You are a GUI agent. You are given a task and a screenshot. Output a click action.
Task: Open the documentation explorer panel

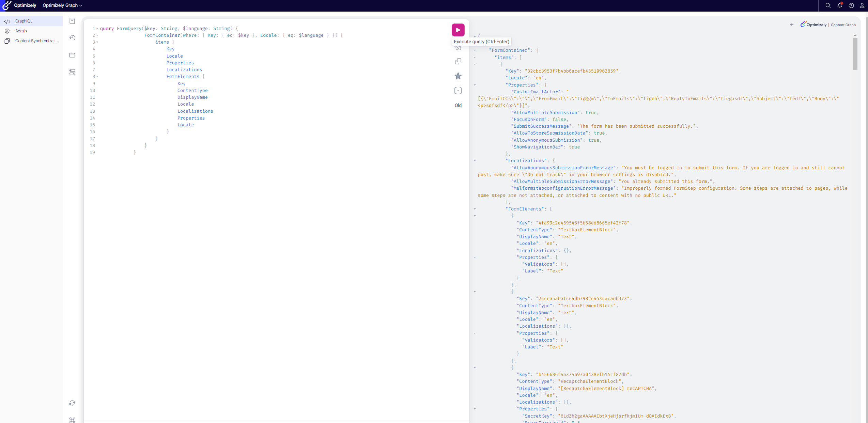point(72,21)
